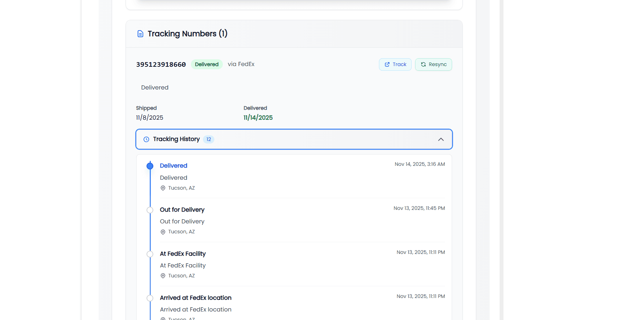Resync the shipment tracking data
Image resolution: width=644 pixels, height=320 pixels.
click(x=433, y=64)
